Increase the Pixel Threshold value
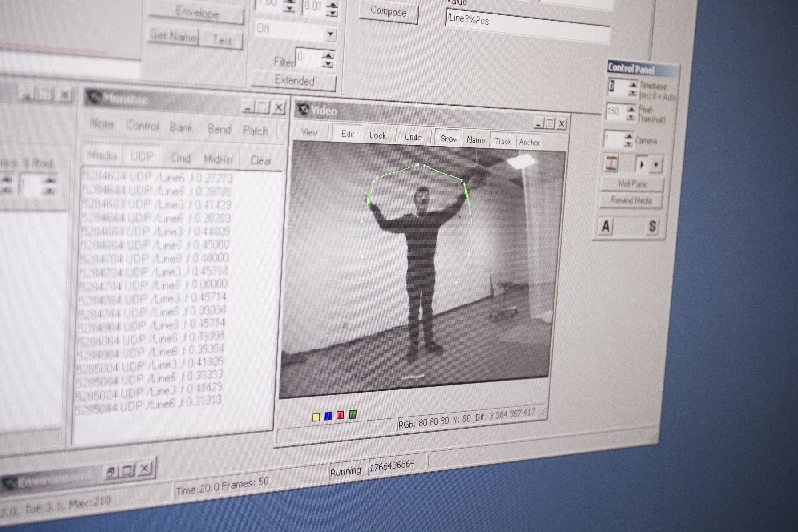The height and width of the screenshot is (532, 798). point(631,109)
